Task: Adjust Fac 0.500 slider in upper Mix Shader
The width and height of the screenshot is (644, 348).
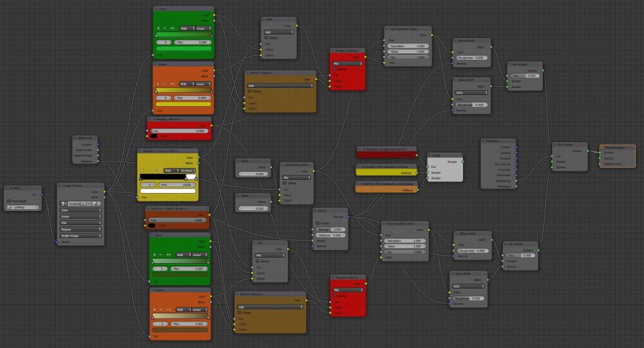Action: pos(524,76)
